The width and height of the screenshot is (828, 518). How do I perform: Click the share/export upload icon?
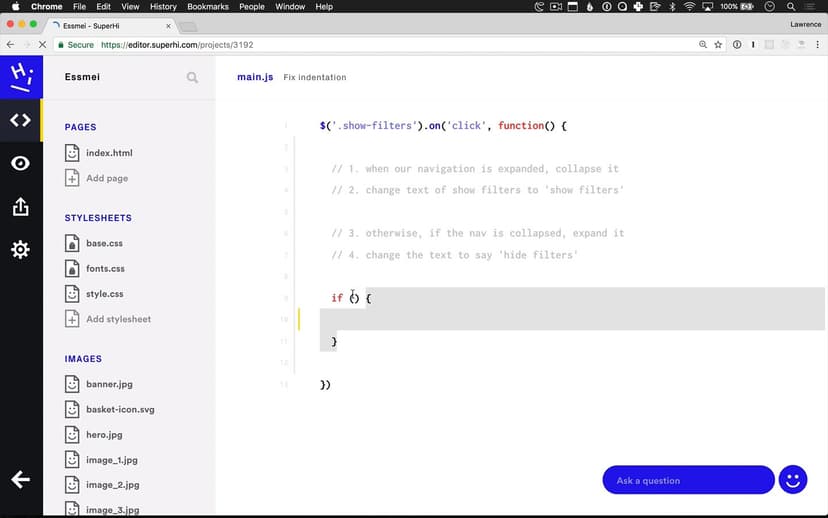(x=20, y=206)
